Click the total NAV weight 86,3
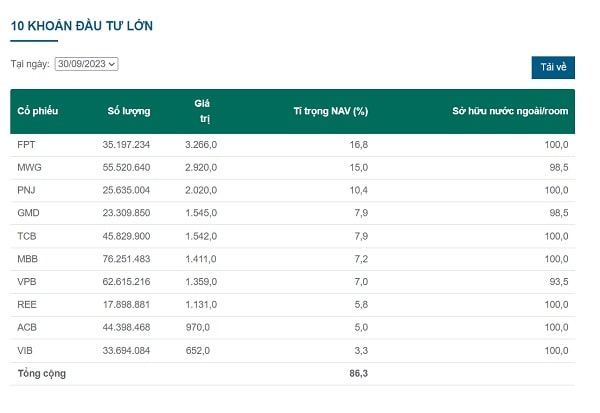 tap(359, 374)
